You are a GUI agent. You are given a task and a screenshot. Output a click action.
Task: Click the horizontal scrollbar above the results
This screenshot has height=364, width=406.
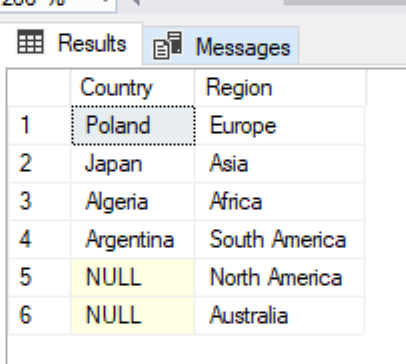pyautogui.click(x=344, y=2)
